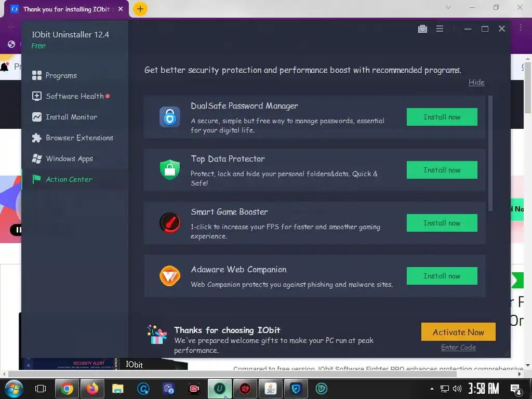Click the Adaware Web Companion icon
The width and height of the screenshot is (532, 399).
[x=170, y=276]
